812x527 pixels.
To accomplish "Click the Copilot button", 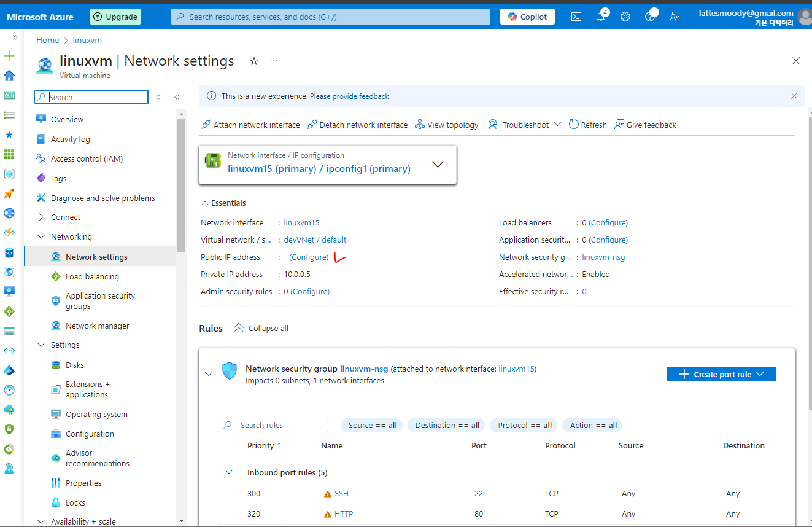I will coord(527,17).
